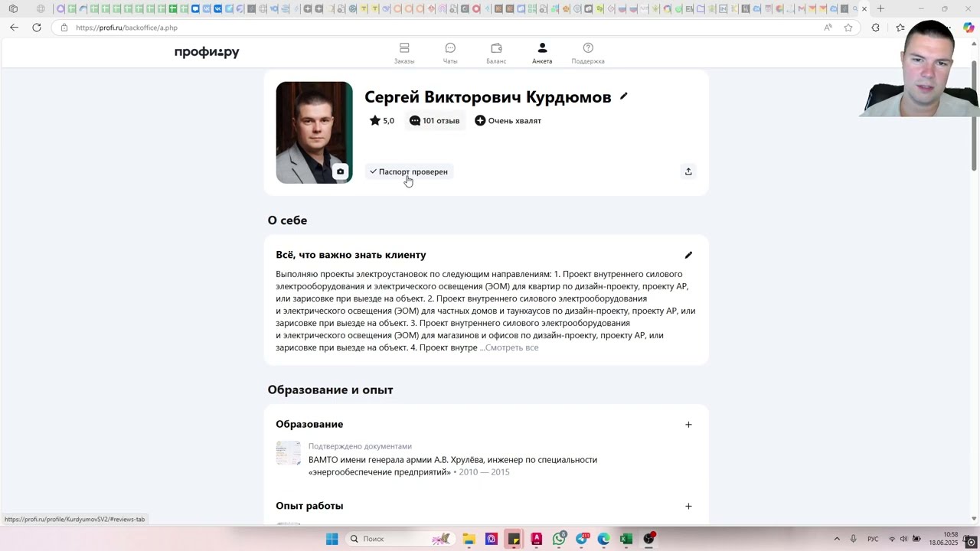The width and height of the screenshot is (980, 551).
Task: Open the Чаты navigation item
Action: 450,53
